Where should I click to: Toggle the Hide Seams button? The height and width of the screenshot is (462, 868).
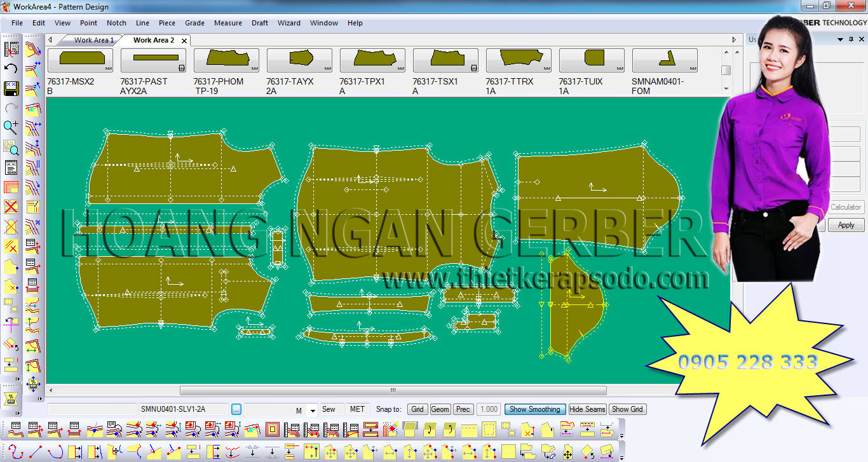587,409
